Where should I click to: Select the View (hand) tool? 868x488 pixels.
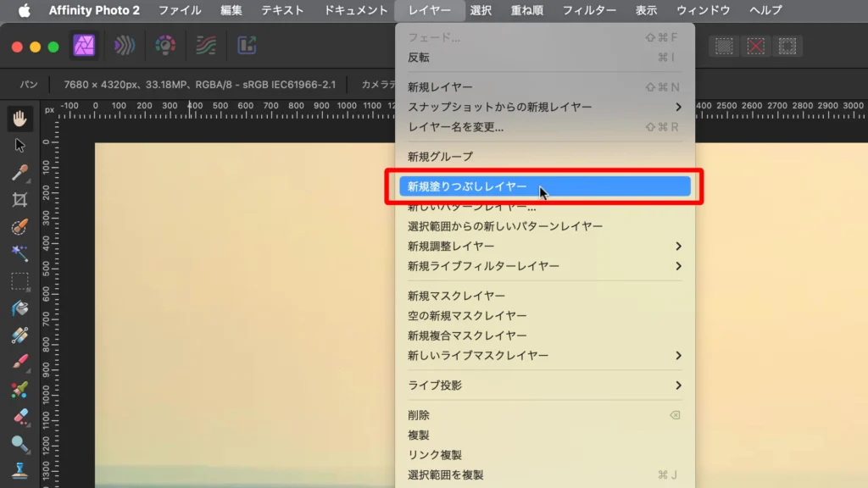[x=19, y=119]
